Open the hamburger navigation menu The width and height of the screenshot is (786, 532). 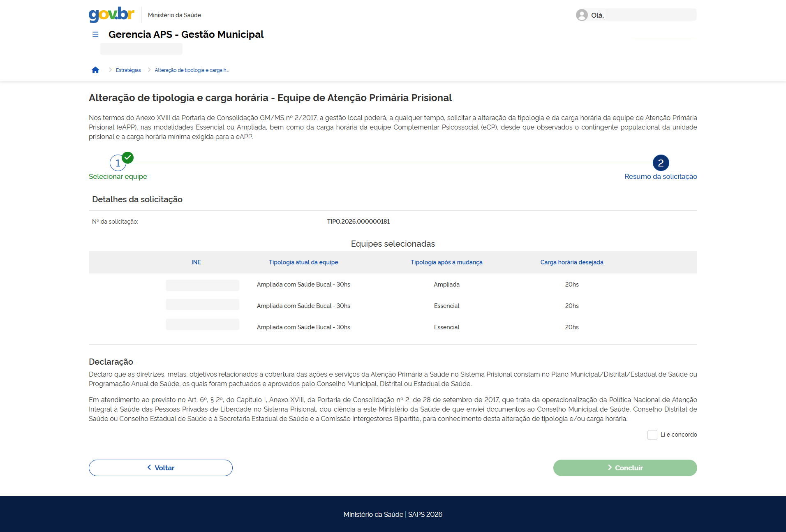click(95, 35)
